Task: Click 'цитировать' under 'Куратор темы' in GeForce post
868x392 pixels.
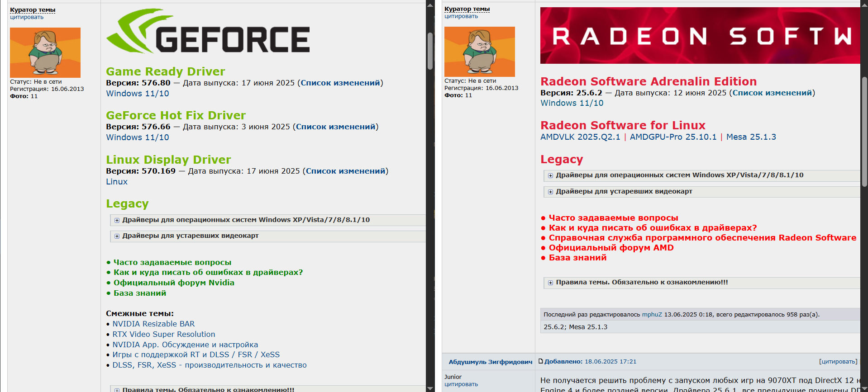Action: coord(27,17)
